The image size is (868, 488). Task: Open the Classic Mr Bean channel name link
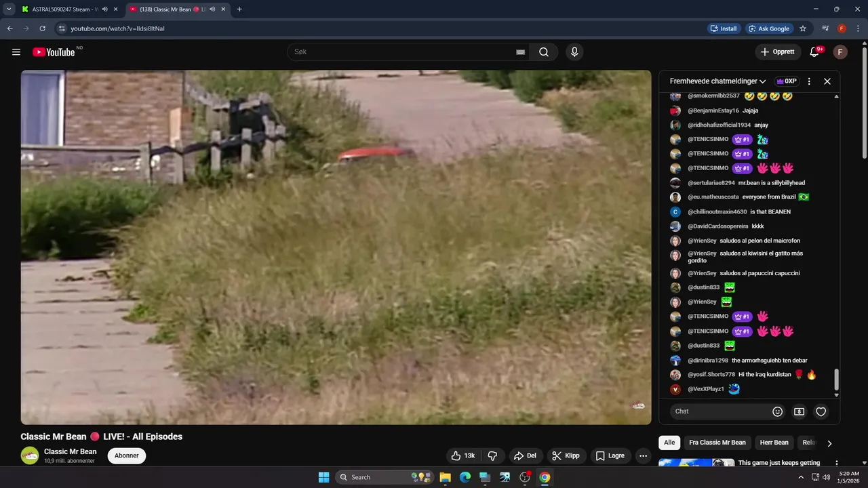tap(71, 451)
